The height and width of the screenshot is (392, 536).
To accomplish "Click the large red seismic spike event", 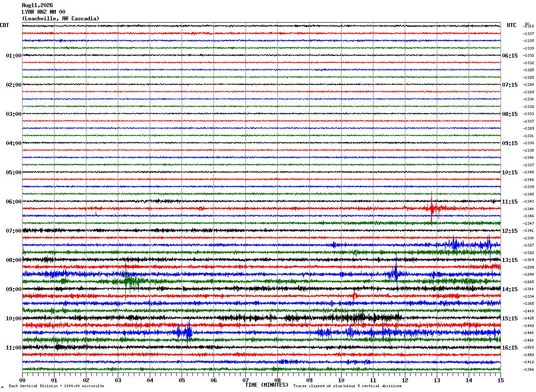I will [432, 208].
